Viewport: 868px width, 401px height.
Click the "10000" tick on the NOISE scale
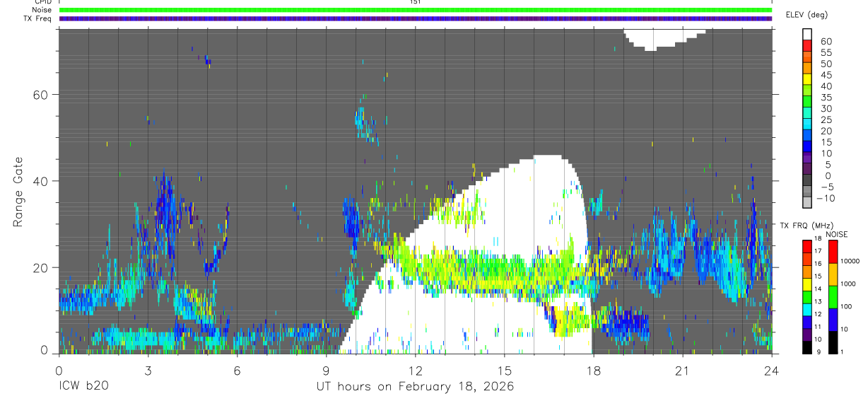click(850, 261)
